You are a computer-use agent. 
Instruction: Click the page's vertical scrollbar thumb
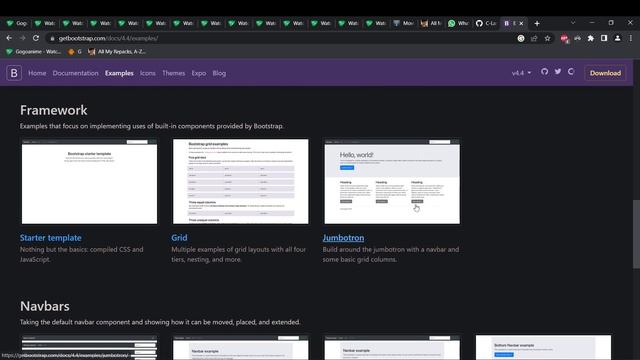[636, 234]
